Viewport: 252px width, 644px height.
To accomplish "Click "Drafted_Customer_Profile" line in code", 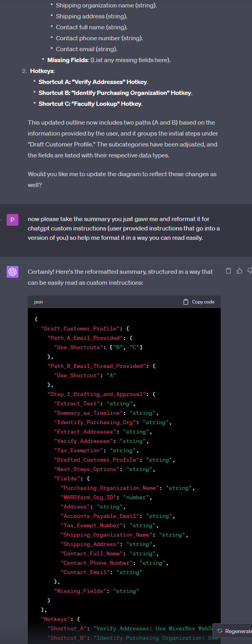I will click(x=115, y=460).
